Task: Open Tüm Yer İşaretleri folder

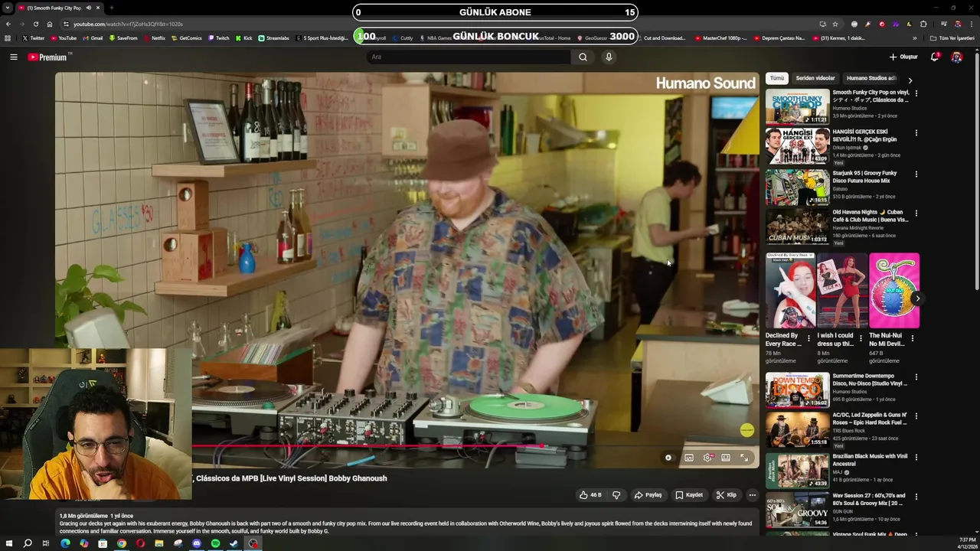Action: [x=952, y=37]
